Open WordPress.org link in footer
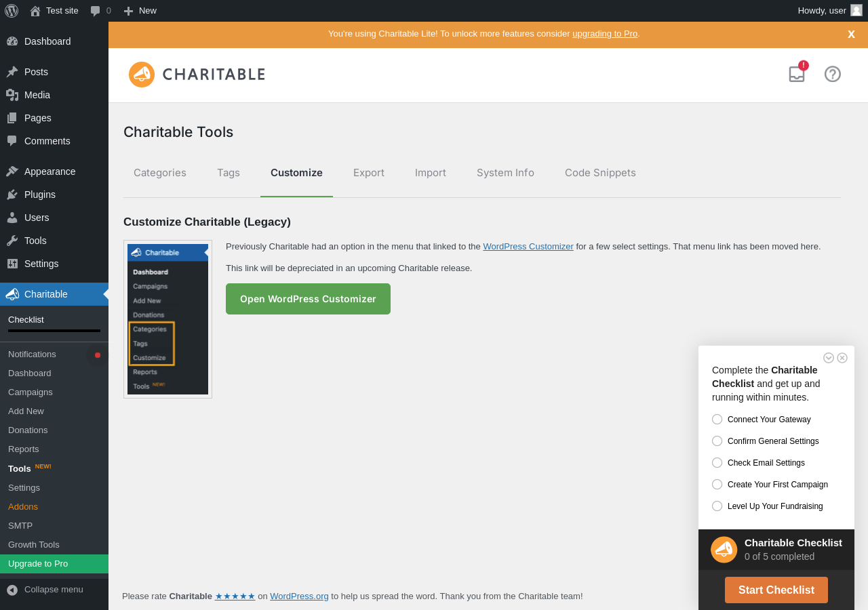This screenshot has height=610, width=868. 299,596
